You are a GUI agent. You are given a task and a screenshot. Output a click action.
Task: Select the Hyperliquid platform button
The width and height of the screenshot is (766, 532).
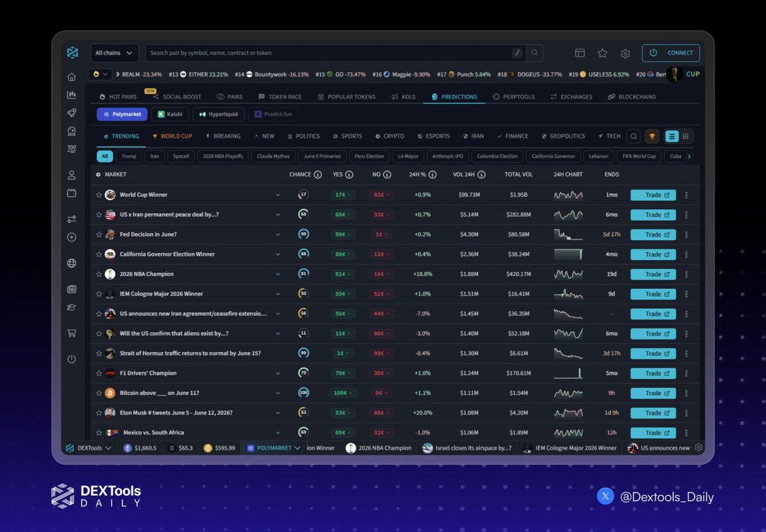click(x=218, y=114)
